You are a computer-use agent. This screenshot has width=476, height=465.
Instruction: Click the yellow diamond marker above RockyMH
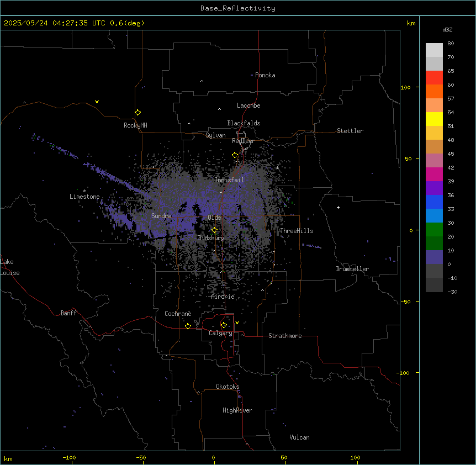click(137, 112)
